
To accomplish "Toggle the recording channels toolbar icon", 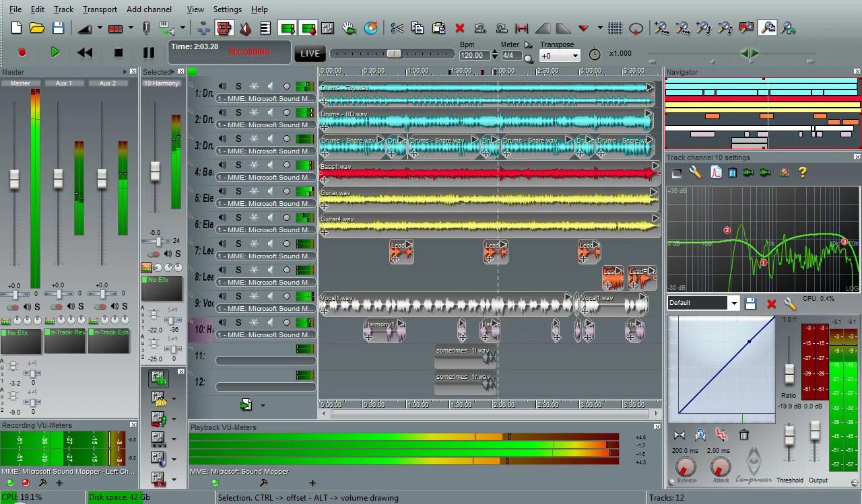I will pos(308,28).
